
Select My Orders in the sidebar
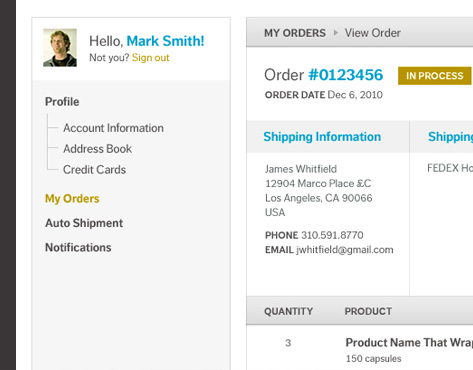coord(72,199)
